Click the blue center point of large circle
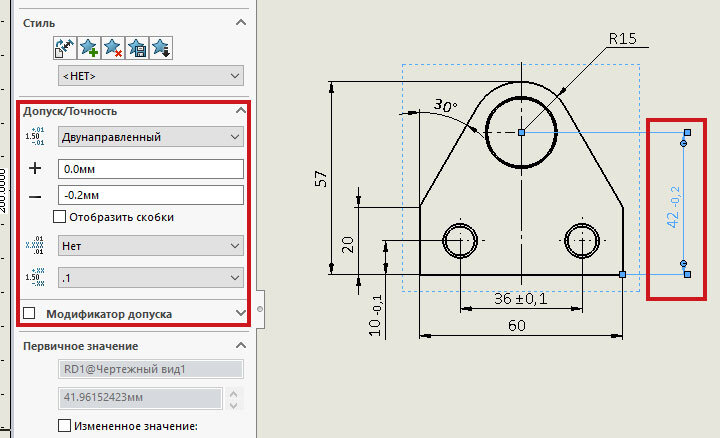Image resolution: width=720 pixels, height=438 pixels. (x=521, y=132)
